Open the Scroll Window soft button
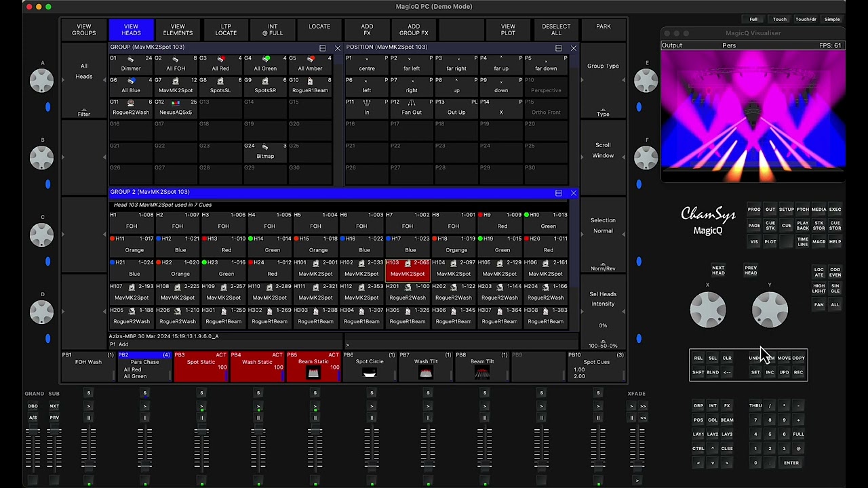The height and width of the screenshot is (488, 868). click(603, 150)
